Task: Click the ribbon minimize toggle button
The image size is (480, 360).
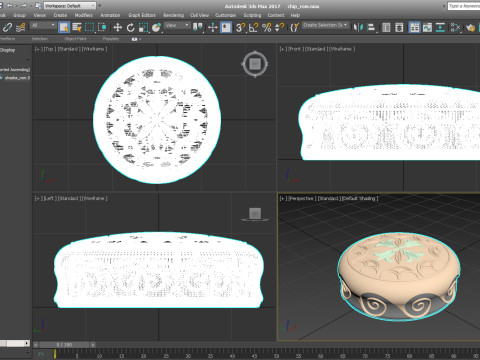Action: (x=134, y=39)
